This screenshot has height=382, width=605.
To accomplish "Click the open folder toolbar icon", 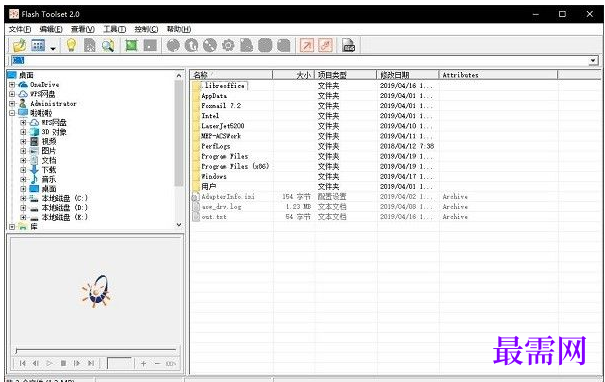I will (x=19, y=46).
